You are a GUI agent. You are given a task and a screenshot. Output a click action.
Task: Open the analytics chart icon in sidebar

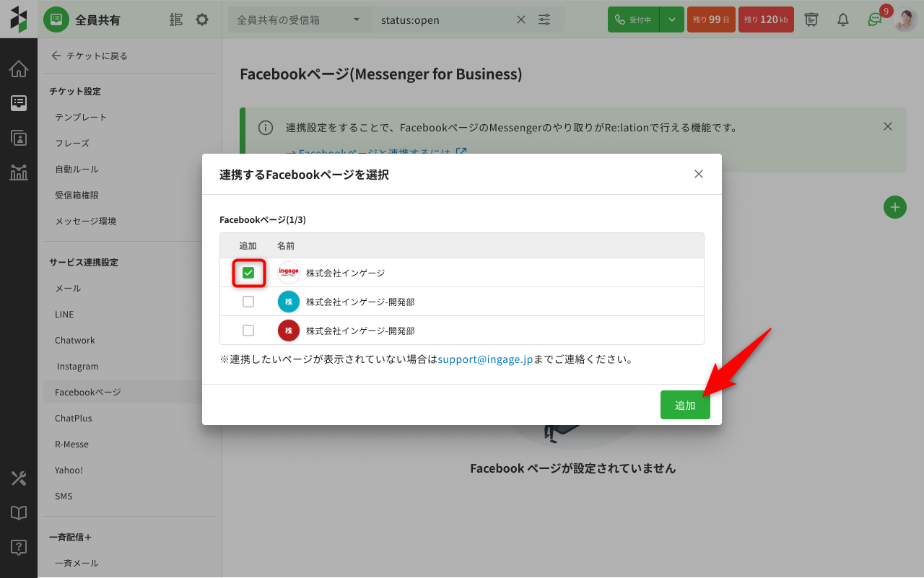click(x=19, y=172)
